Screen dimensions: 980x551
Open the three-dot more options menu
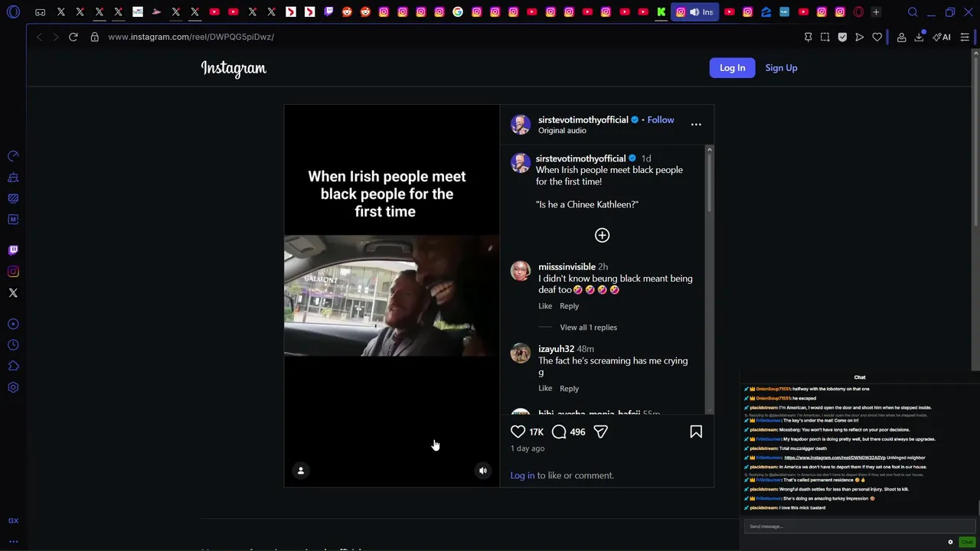pos(696,124)
